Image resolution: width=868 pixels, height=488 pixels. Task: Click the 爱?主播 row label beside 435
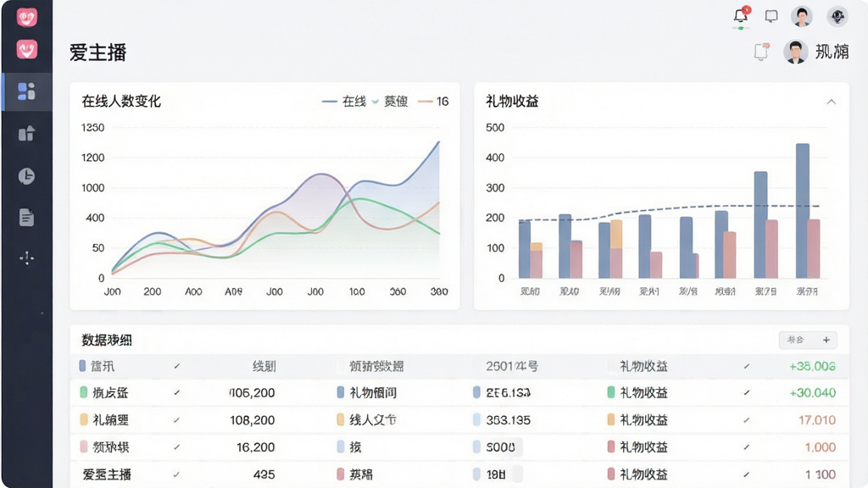(107, 474)
